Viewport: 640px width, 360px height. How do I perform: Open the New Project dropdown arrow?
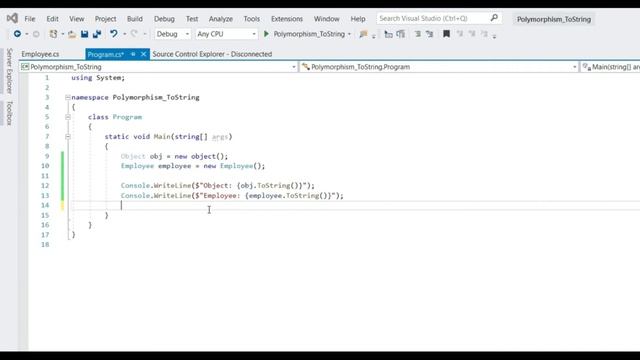click(x=63, y=34)
